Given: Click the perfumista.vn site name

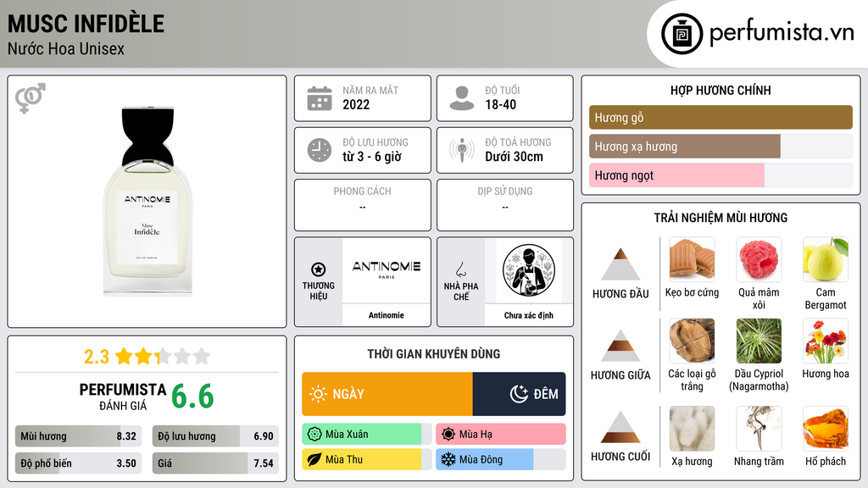Looking at the screenshot, I should (x=782, y=32).
